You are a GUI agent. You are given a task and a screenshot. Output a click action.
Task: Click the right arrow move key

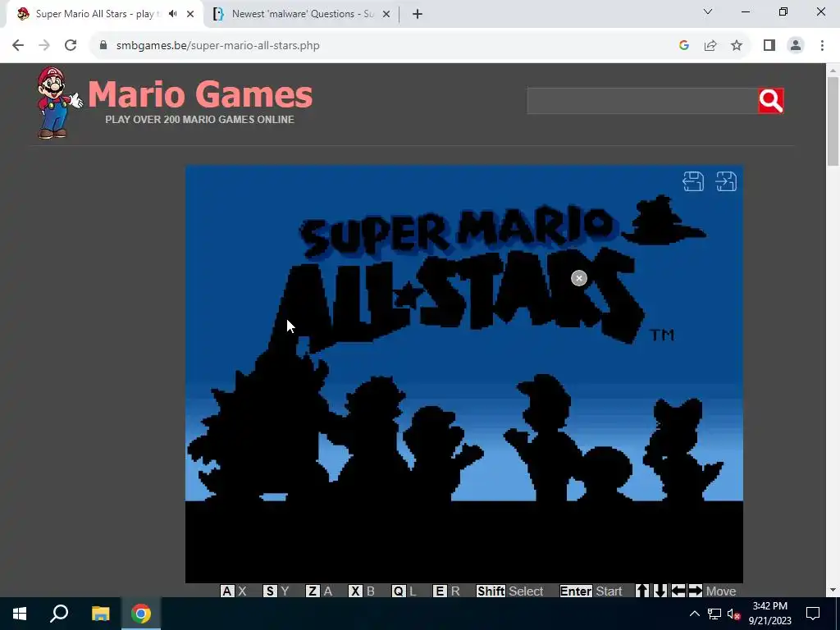coord(696,591)
